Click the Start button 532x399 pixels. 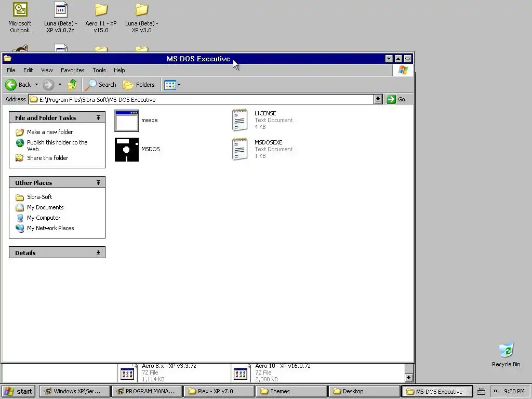pos(18,391)
